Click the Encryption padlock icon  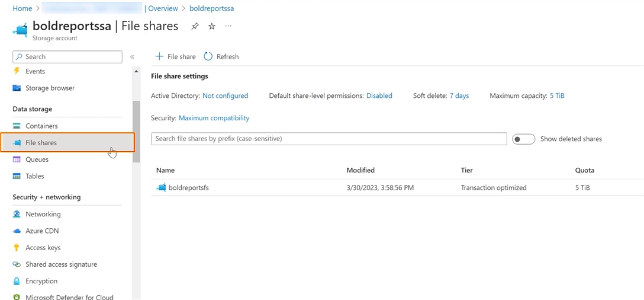click(17, 281)
